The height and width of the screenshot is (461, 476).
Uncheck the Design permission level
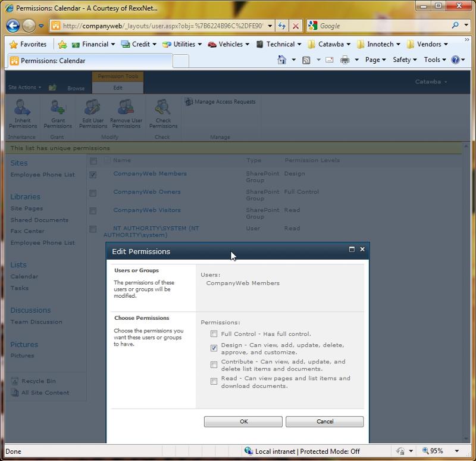(214, 348)
